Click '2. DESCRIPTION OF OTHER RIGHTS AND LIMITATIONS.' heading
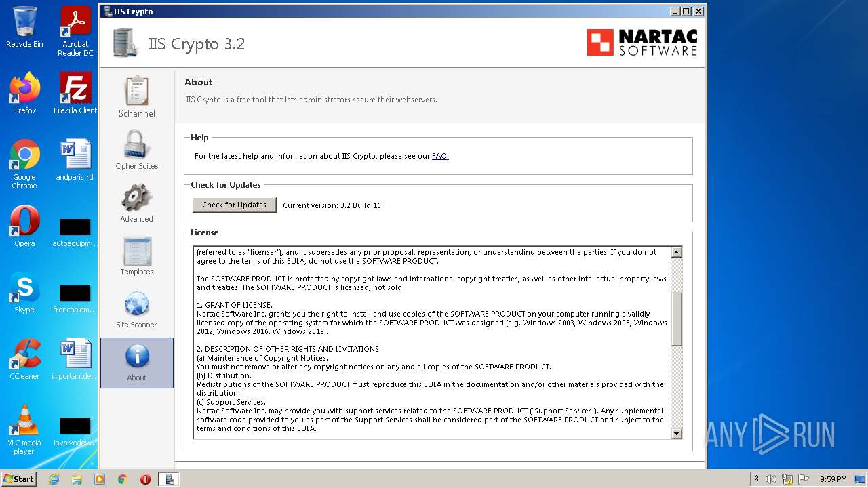 pos(289,349)
